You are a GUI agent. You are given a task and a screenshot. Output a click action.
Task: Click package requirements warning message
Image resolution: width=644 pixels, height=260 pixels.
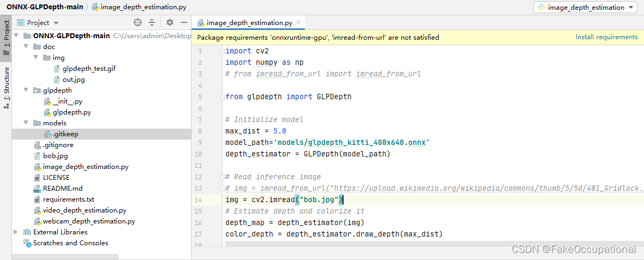coord(318,38)
